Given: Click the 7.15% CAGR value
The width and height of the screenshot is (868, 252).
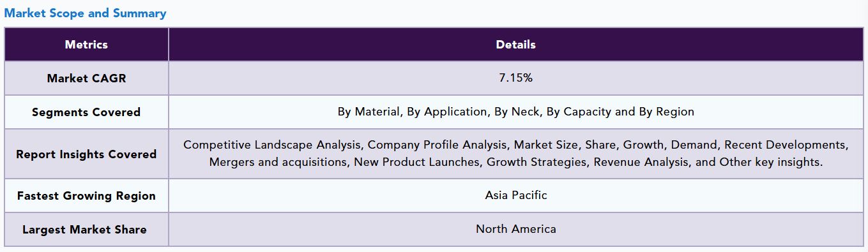Looking at the screenshot, I should (x=516, y=78).
